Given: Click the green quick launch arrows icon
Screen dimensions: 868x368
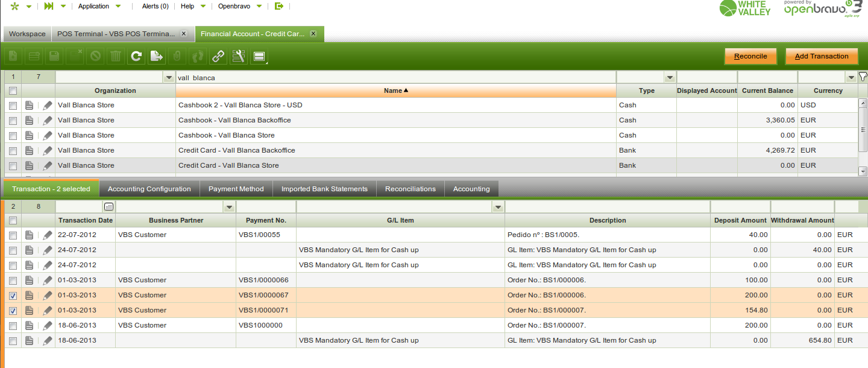Looking at the screenshot, I should [49, 6].
